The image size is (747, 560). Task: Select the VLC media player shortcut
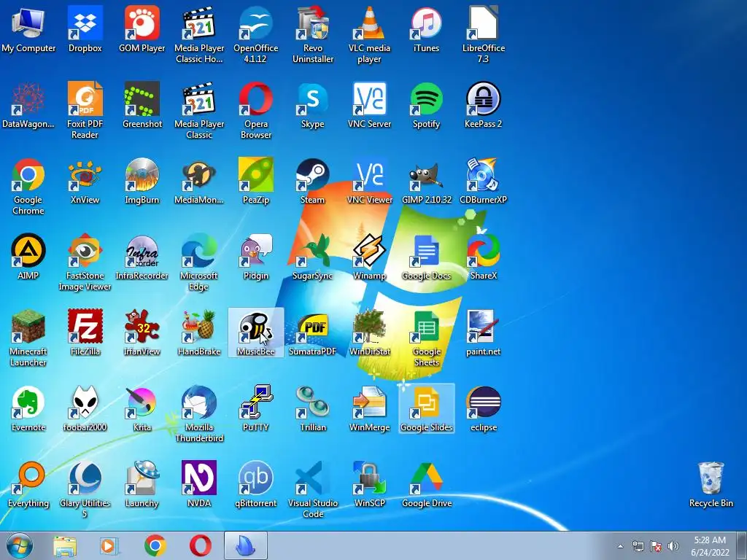(369, 35)
